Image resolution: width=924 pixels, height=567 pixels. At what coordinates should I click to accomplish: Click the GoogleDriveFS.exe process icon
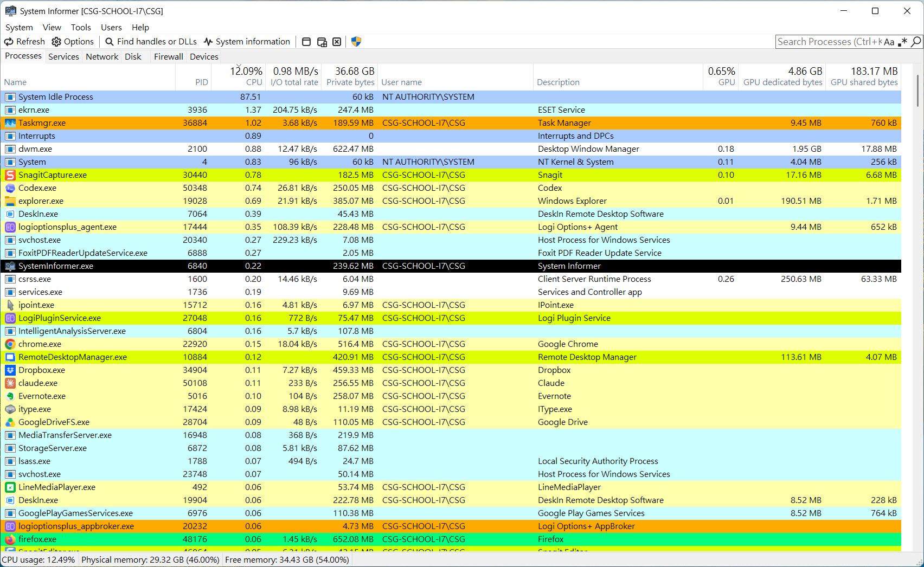[10, 422]
